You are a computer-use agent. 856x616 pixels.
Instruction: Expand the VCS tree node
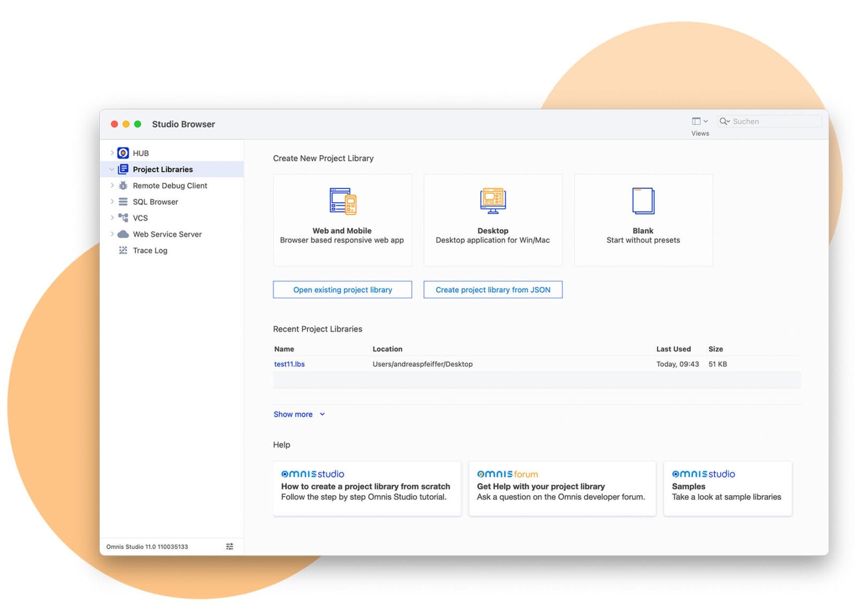coord(112,218)
